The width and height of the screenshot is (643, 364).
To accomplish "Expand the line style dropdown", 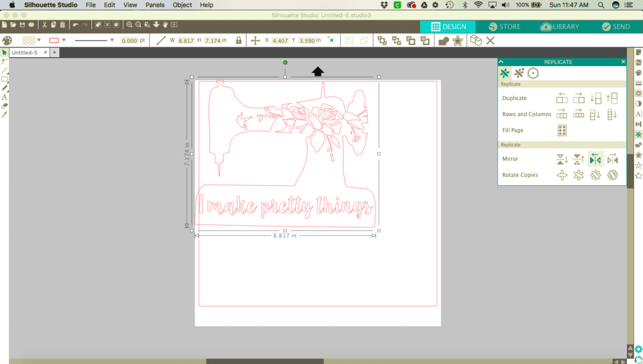I will (112, 41).
